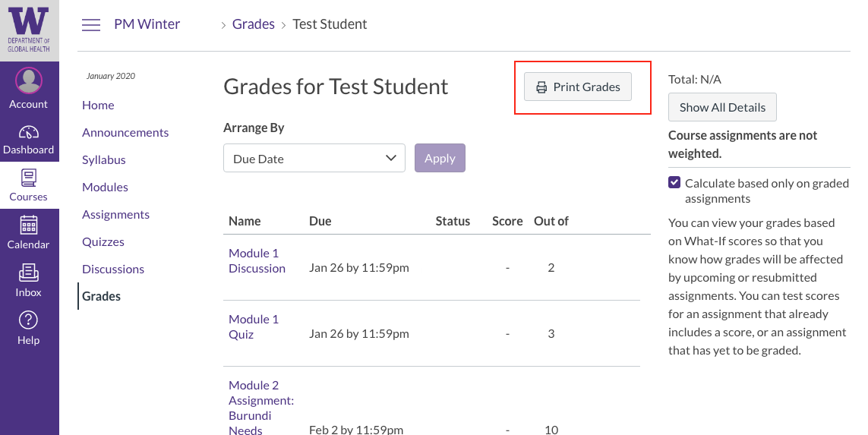Toggle the hamburger course navigation menu

(91, 25)
